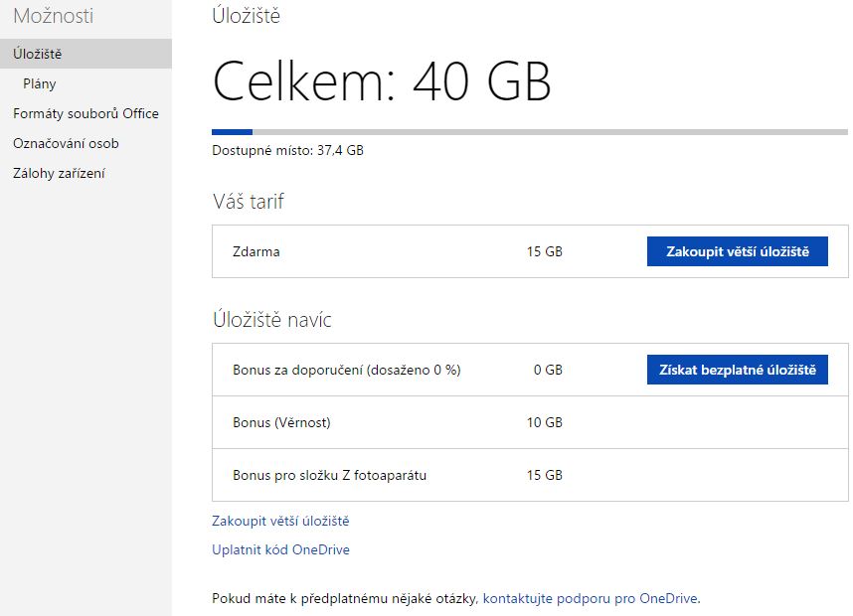Click the Bonus za doporučení row label
This screenshot has height=616, width=853.
pyautogui.click(x=346, y=370)
